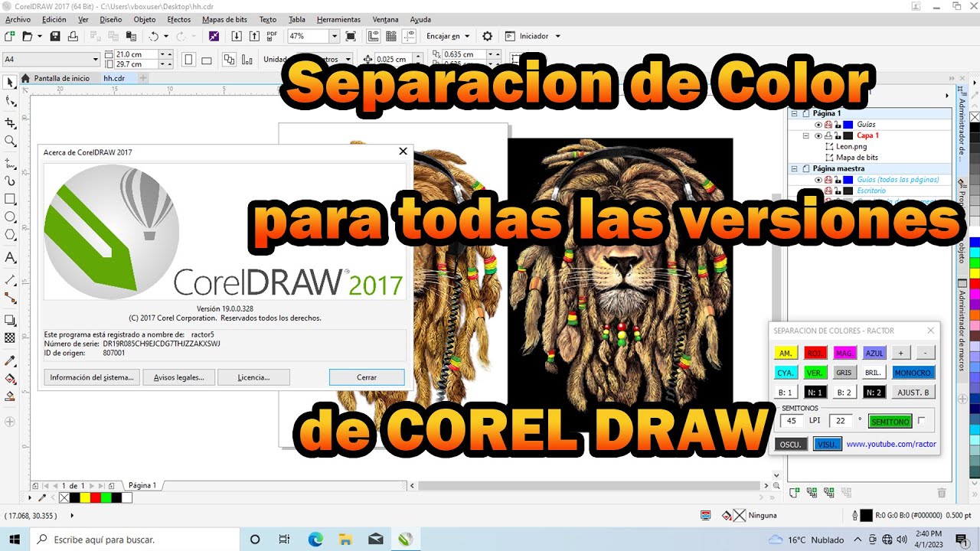980x551 pixels.
Task: Toggle Show guidelines button in toolbar
Action: (408, 36)
